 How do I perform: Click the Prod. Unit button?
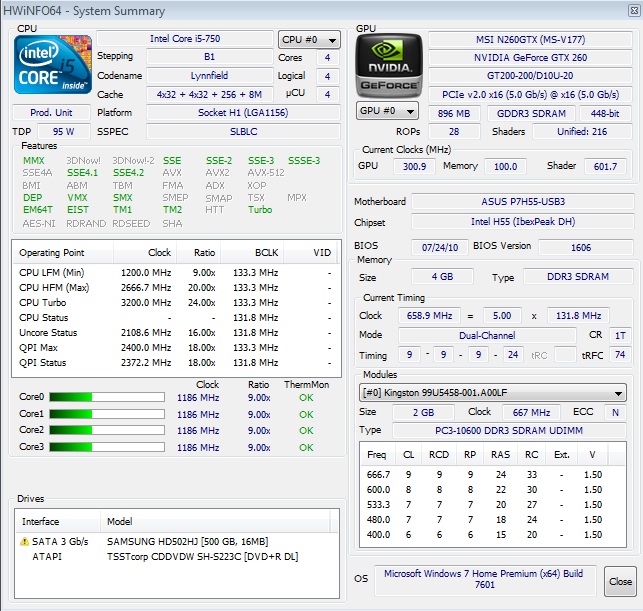point(51,112)
